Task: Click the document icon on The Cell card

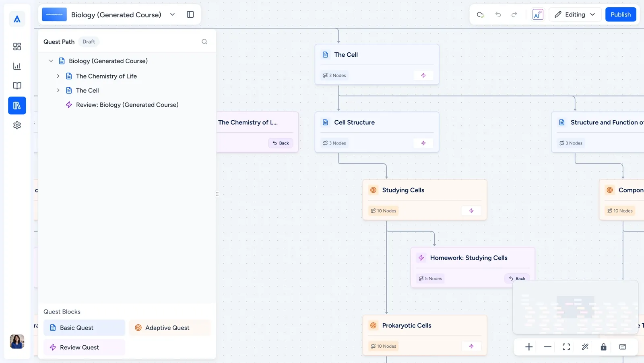Action: pyautogui.click(x=325, y=55)
